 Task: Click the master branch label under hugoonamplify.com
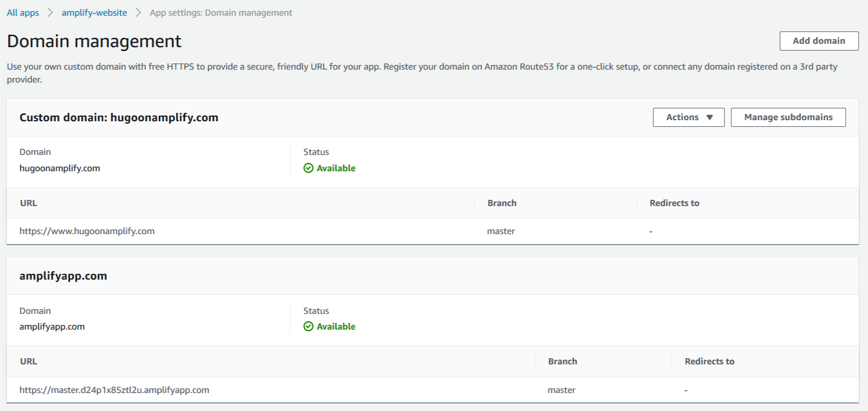click(x=500, y=231)
